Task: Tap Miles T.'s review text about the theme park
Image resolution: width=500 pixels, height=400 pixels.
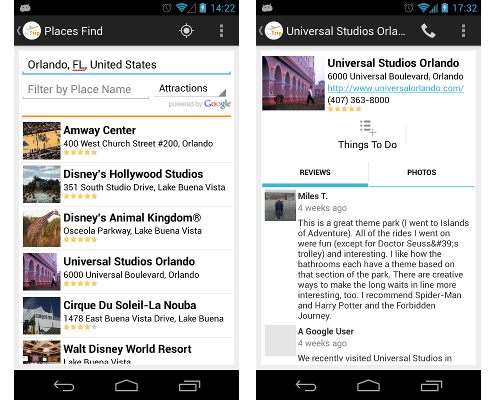Action: coord(383,269)
